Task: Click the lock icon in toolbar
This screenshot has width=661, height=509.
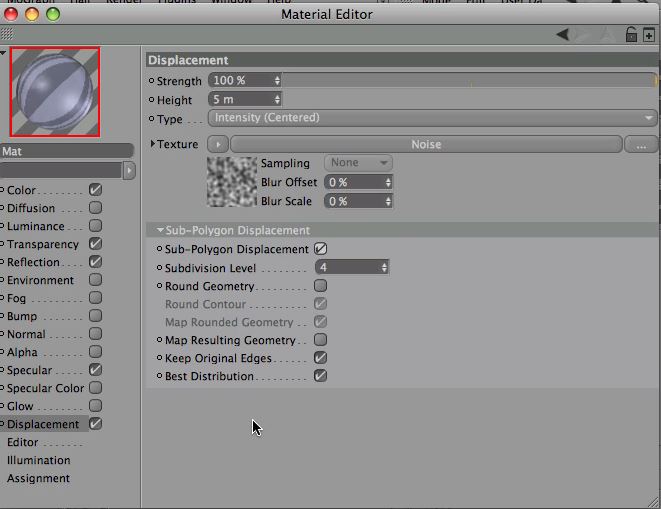Action: [631, 35]
